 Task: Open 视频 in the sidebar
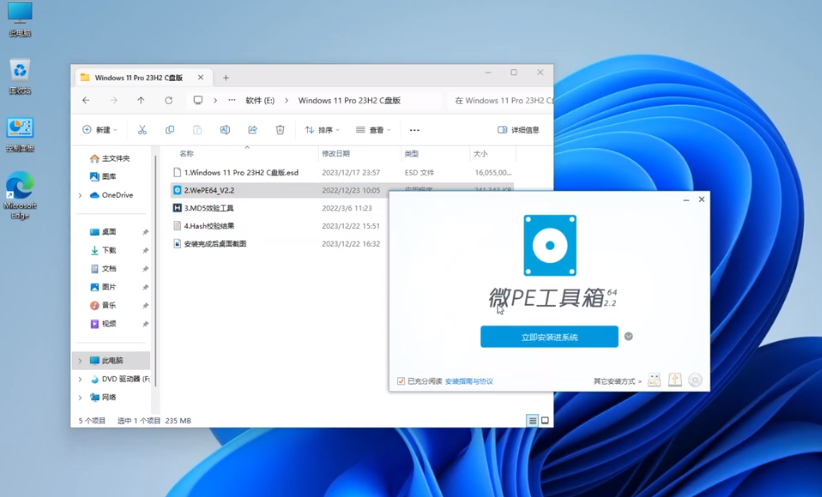pyautogui.click(x=103, y=323)
